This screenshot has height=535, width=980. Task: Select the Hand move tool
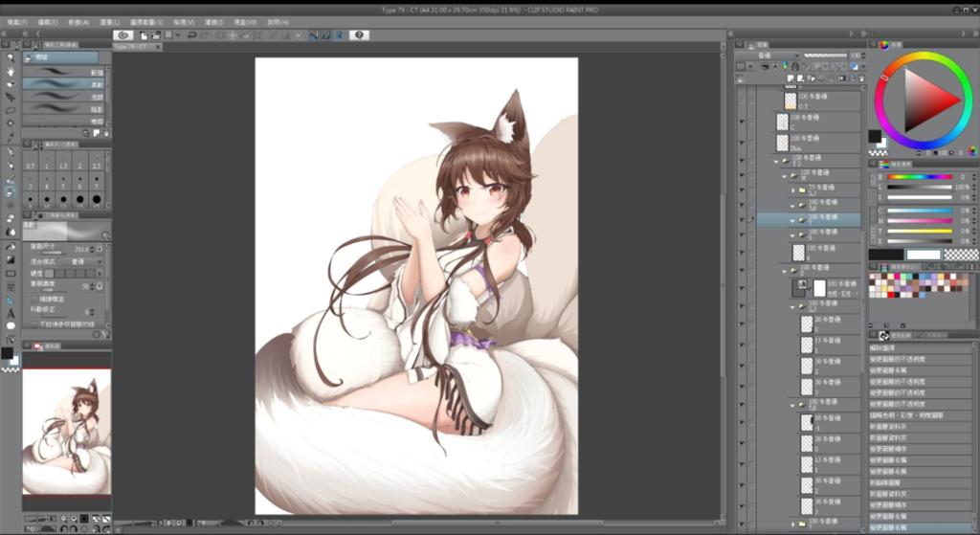point(10,71)
